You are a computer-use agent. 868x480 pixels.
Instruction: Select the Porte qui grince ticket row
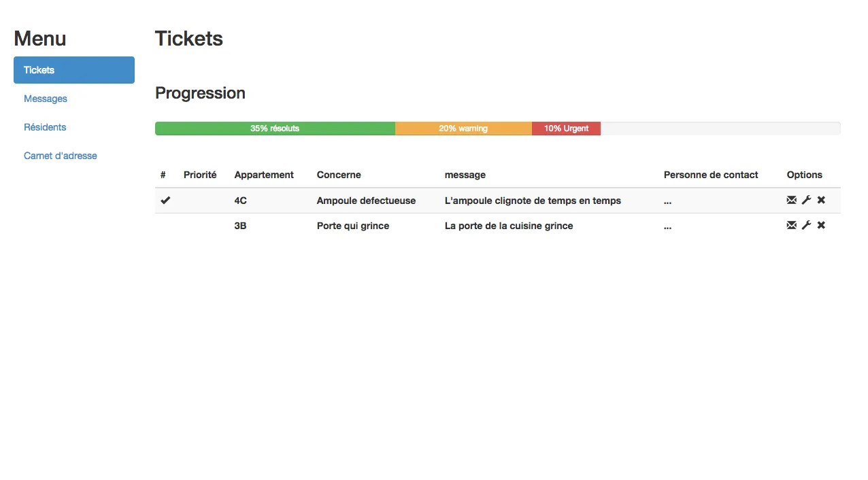[498, 226]
